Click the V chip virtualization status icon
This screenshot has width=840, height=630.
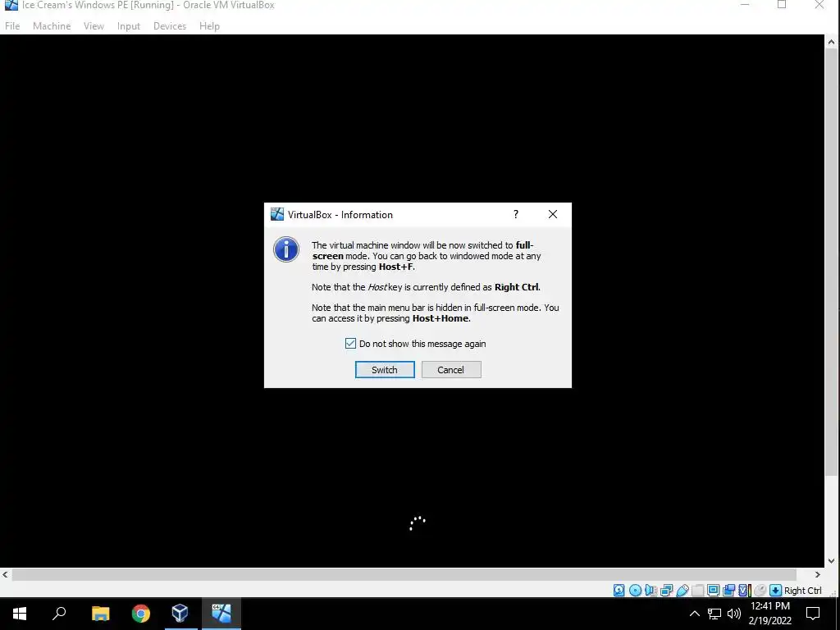744,591
